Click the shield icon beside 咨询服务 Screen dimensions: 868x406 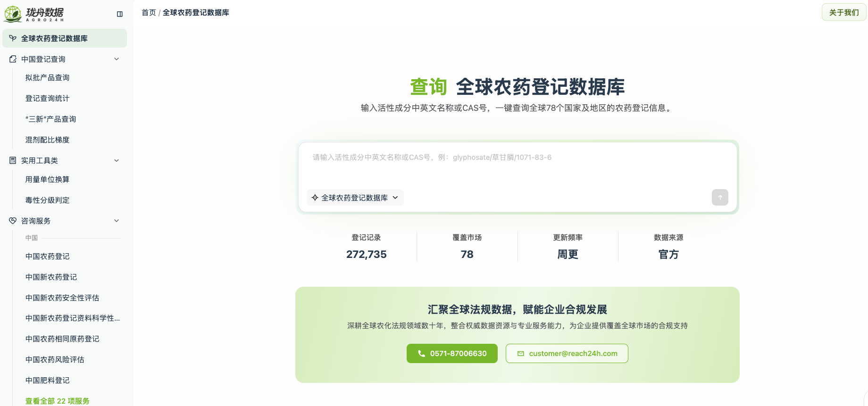13,221
